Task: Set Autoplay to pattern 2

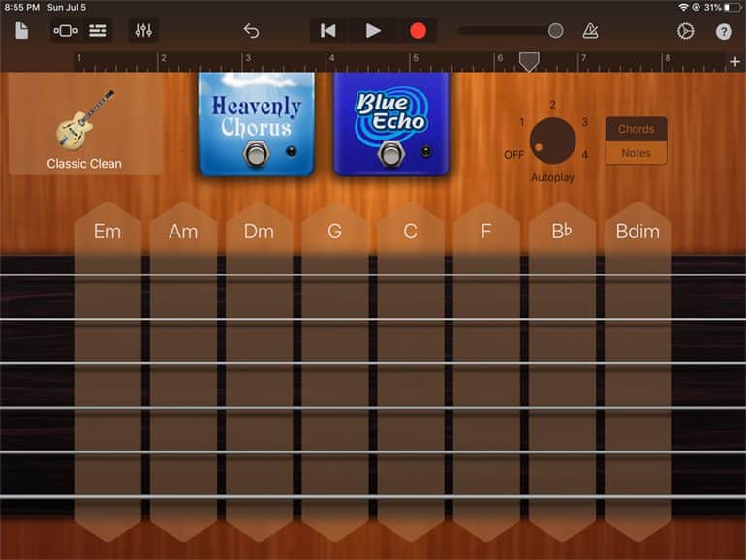Action: pyautogui.click(x=552, y=105)
